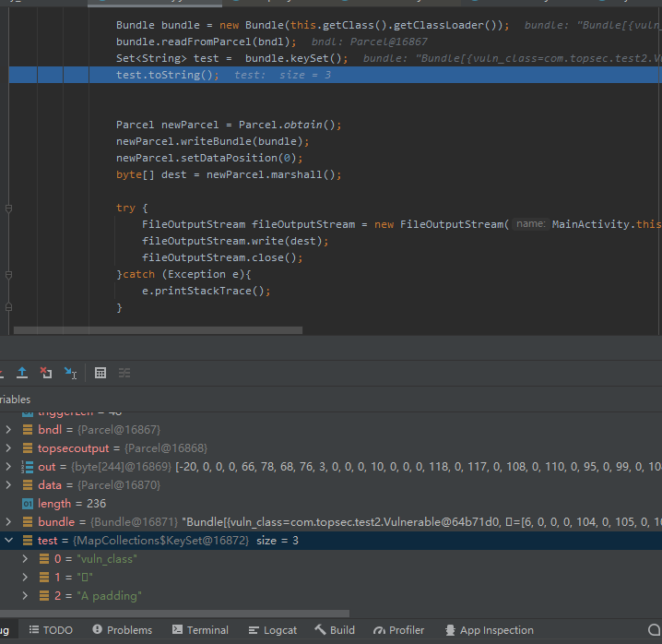Collapse the try block fold marker
The height and width of the screenshot is (644, 662).
(x=8, y=209)
